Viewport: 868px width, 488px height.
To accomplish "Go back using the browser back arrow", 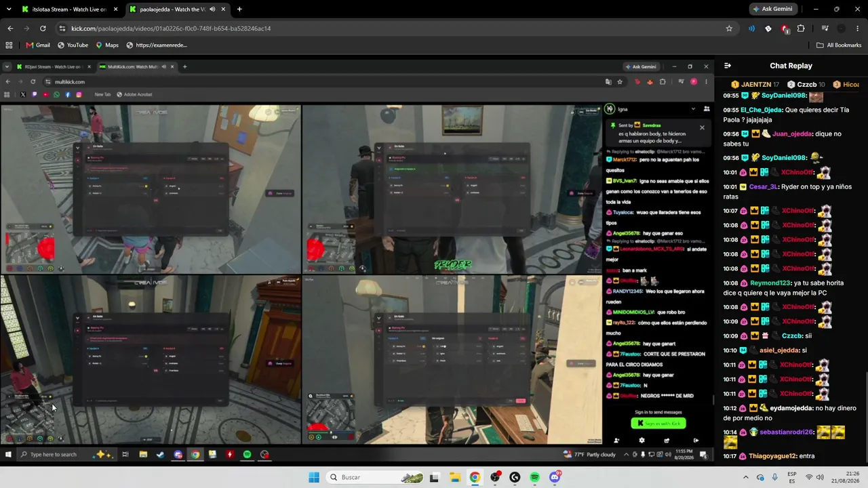I will tap(10, 28).
